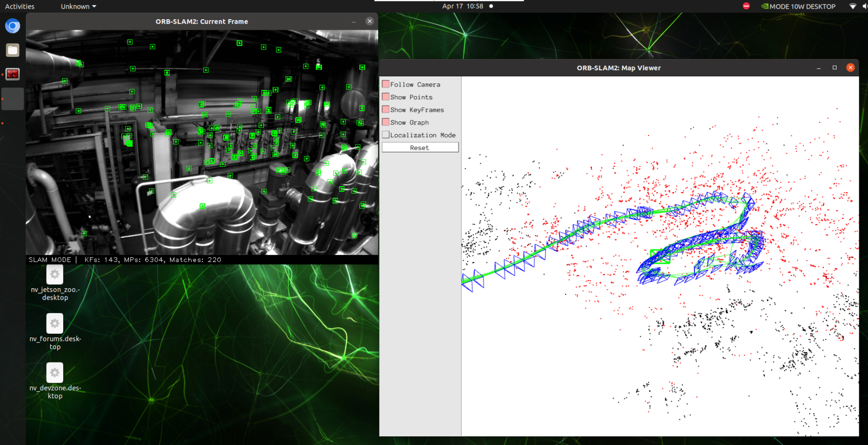Click the ORB-SLAM2: Current Frame title bar

coord(202,21)
